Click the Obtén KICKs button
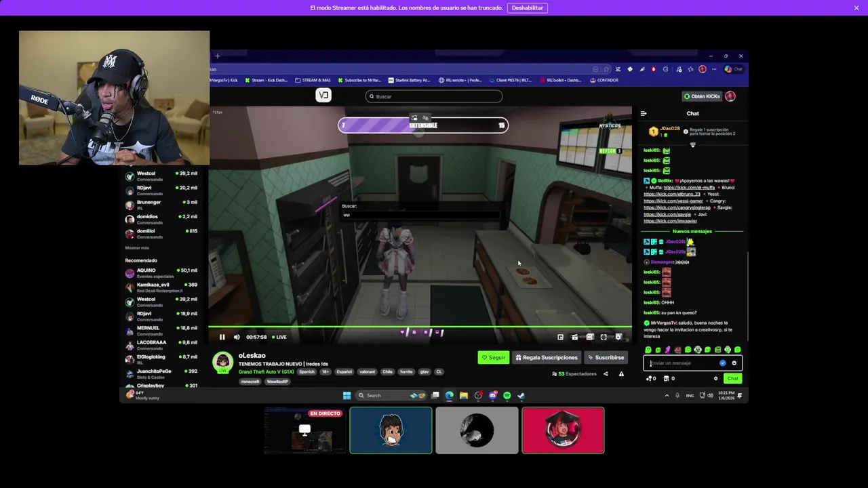 pos(702,96)
